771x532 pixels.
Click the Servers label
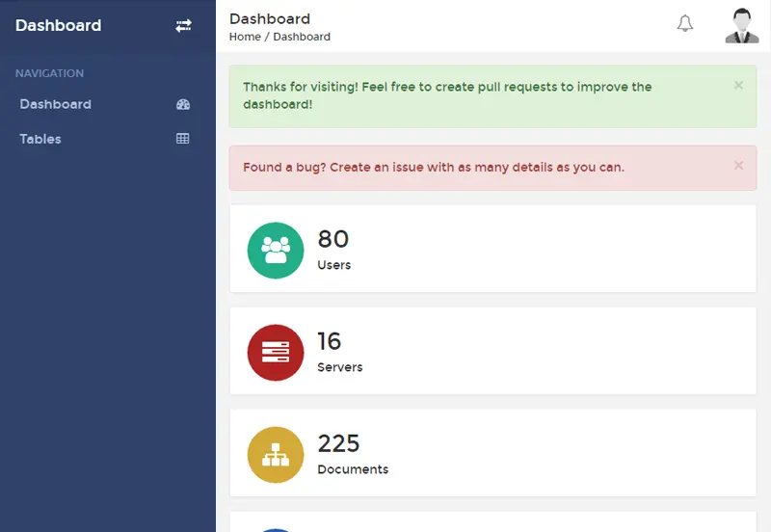point(340,367)
